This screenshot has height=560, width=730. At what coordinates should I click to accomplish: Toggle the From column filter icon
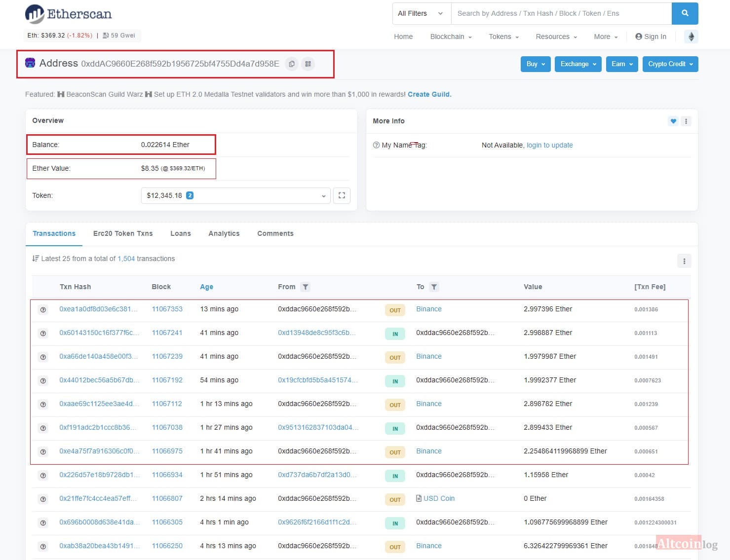pyautogui.click(x=306, y=287)
